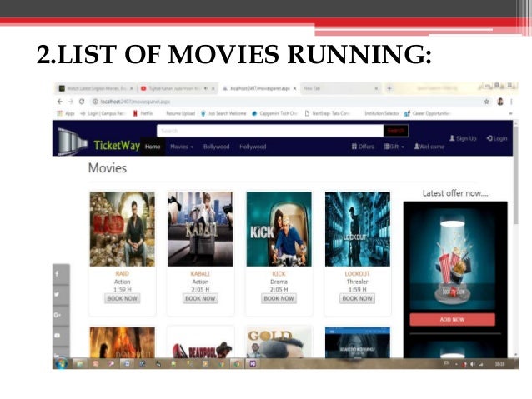Screen dimensions: 532x399
Task: Click the browser back arrow
Action: [x=60, y=102]
